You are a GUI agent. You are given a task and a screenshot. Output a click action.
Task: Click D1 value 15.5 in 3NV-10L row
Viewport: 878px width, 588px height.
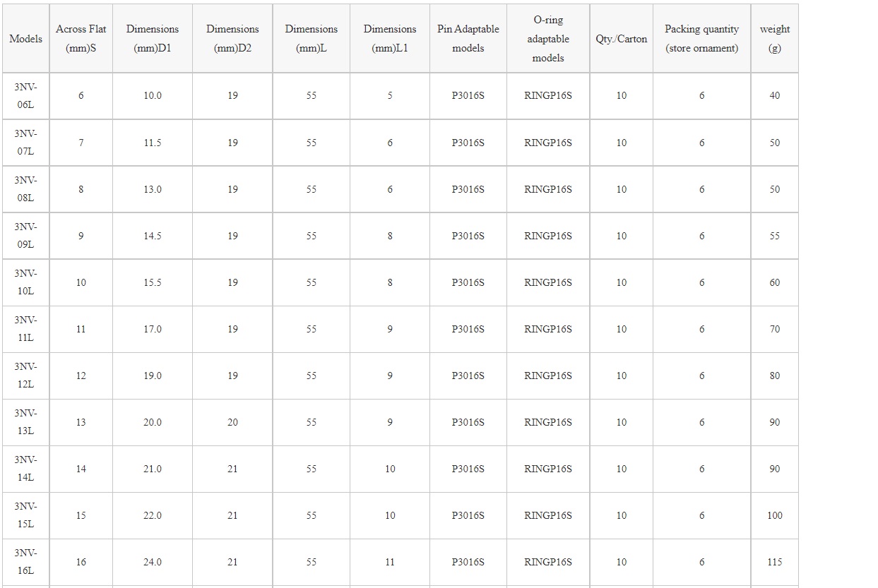coord(153,282)
